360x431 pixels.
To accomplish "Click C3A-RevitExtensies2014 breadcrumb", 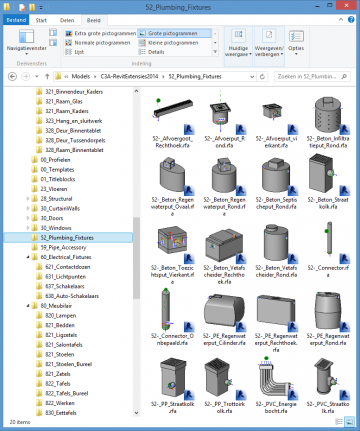I will 129,77.
